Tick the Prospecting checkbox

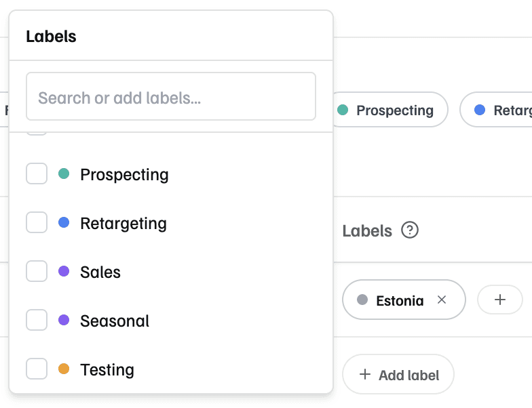[37, 174]
